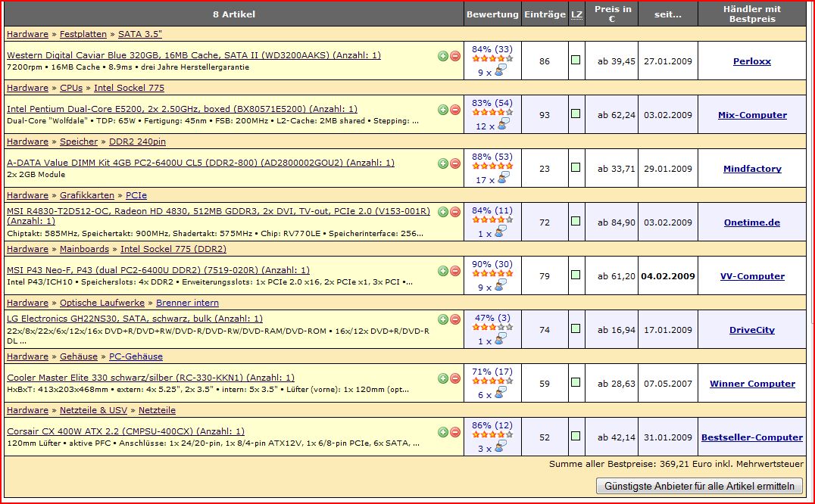The height and width of the screenshot is (504, 815).
Task: Open Corsair CX 400W ATX 2.2 product link
Action: [x=126, y=431]
